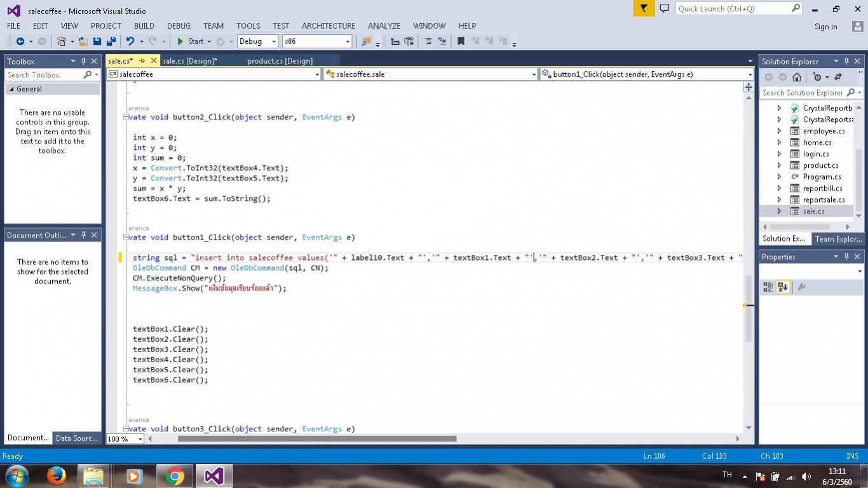This screenshot has height=488, width=868.
Task: Click the search icon in Search Toolbox
Action: 88,75
